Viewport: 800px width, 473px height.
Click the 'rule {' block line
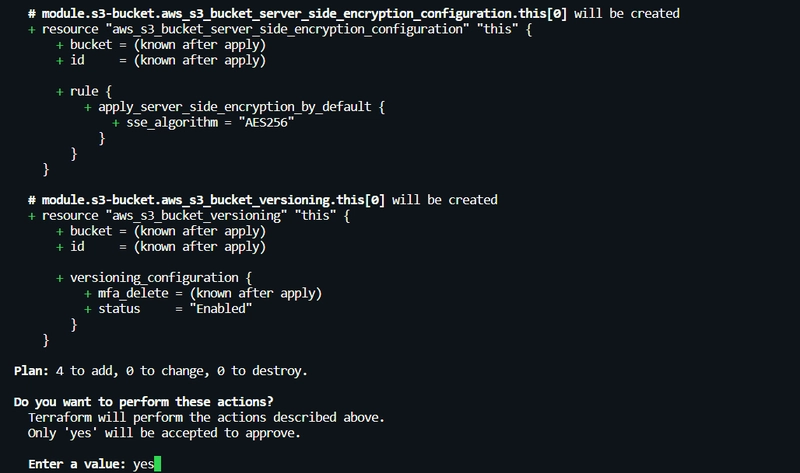[x=84, y=91]
